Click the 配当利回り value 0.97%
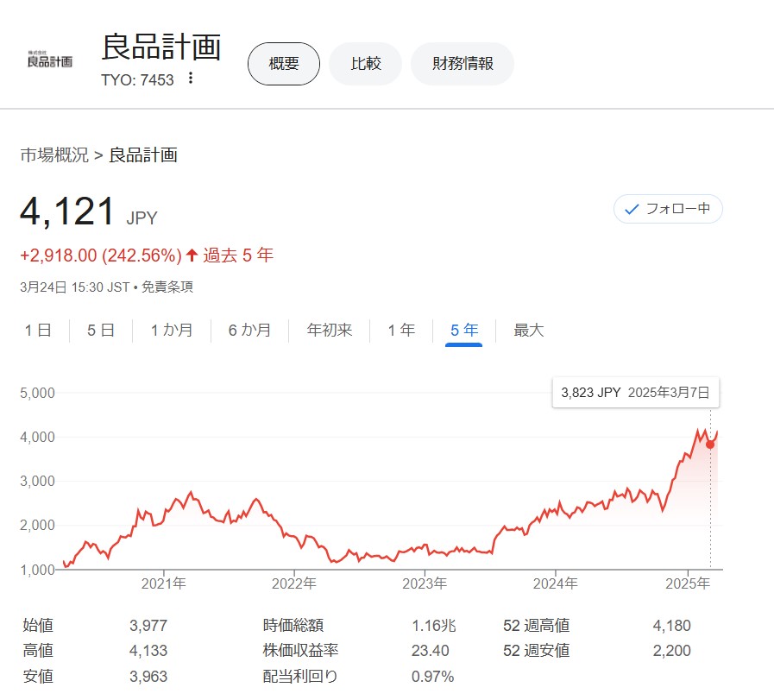 click(433, 677)
